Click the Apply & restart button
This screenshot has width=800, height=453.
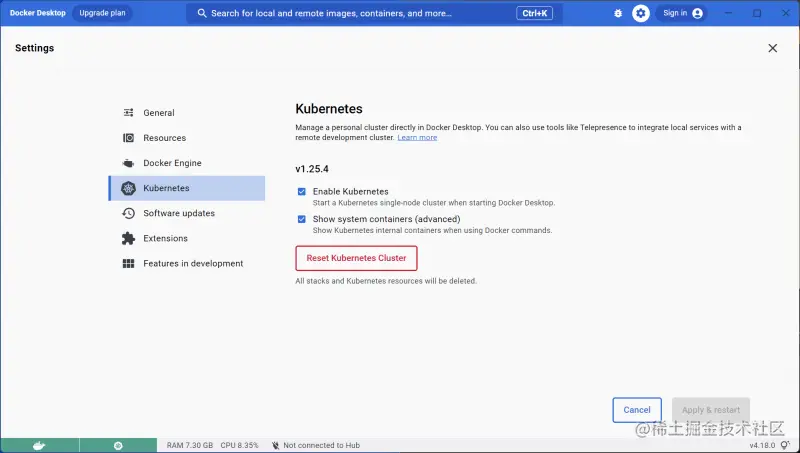(x=711, y=410)
